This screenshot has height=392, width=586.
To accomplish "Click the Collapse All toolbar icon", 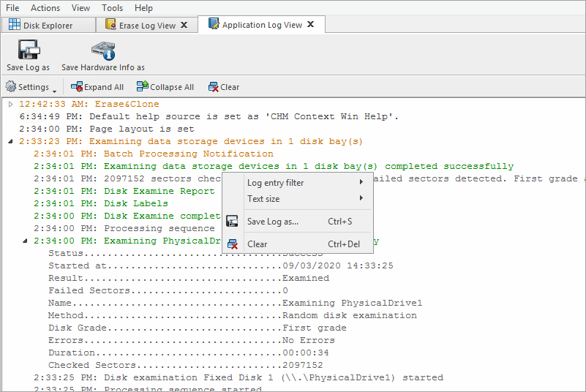I will coord(143,87).
